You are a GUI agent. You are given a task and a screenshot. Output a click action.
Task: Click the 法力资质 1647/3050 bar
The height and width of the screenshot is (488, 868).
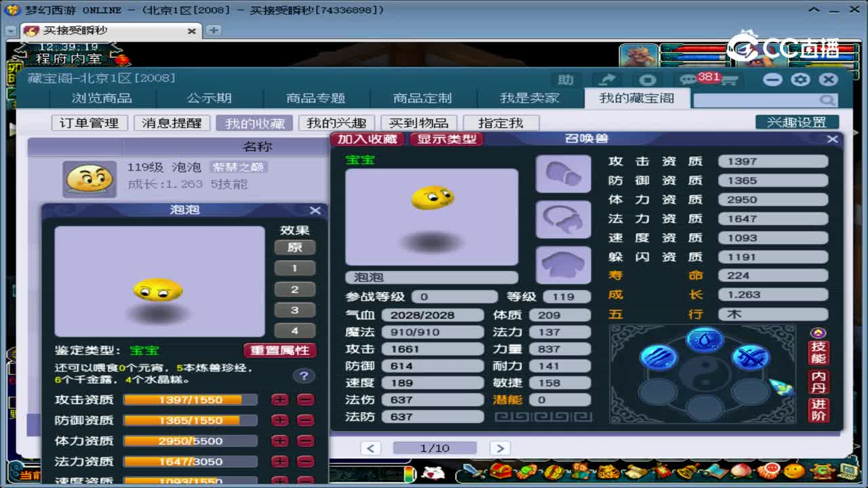click(191, 461)
